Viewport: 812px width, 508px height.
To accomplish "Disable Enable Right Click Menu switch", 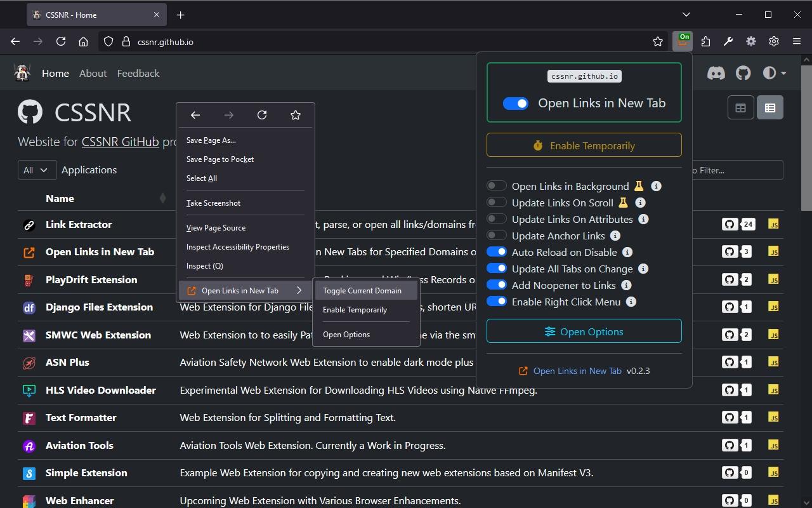I will [496, 302].
